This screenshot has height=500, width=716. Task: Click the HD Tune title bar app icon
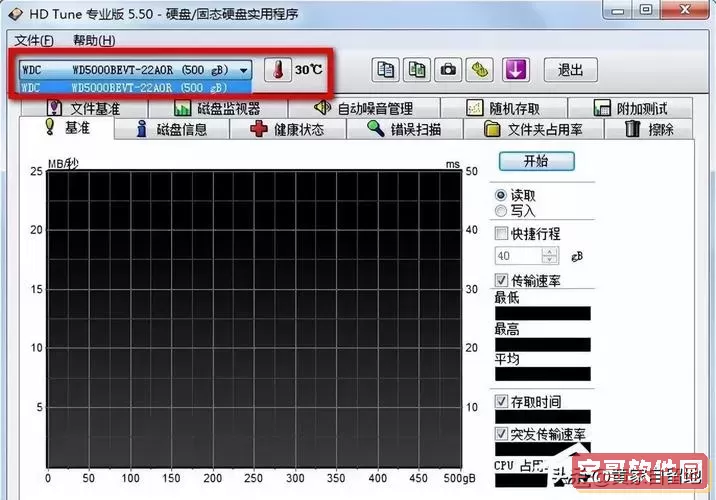pos(15,14)
